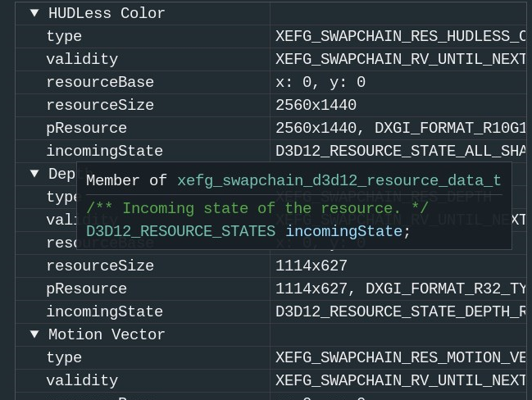Collapse the HUDLess Color section arrow
Viewport: 532px width, 400px height.
(x=34, y=13)
